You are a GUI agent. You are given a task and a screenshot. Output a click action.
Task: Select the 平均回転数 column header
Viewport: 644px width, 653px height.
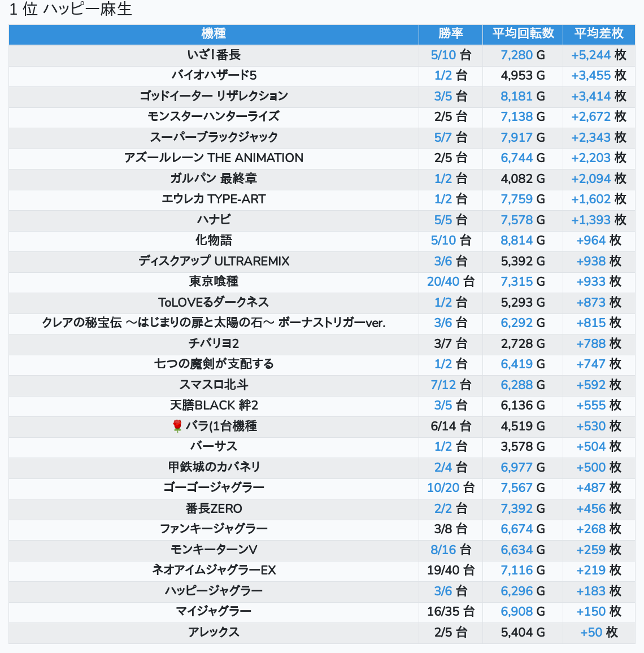523,34
